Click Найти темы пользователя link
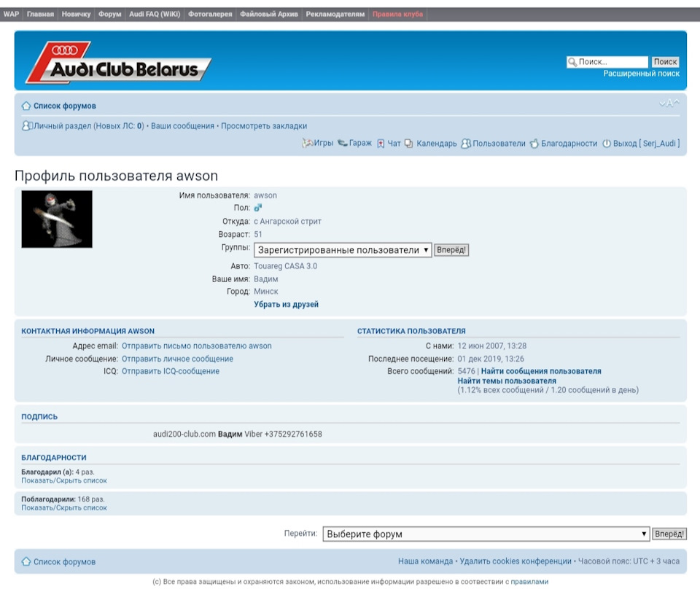Image resolution: width=700 pixels, height=600 pixels. pyautogui.click(x=507, y=381)
